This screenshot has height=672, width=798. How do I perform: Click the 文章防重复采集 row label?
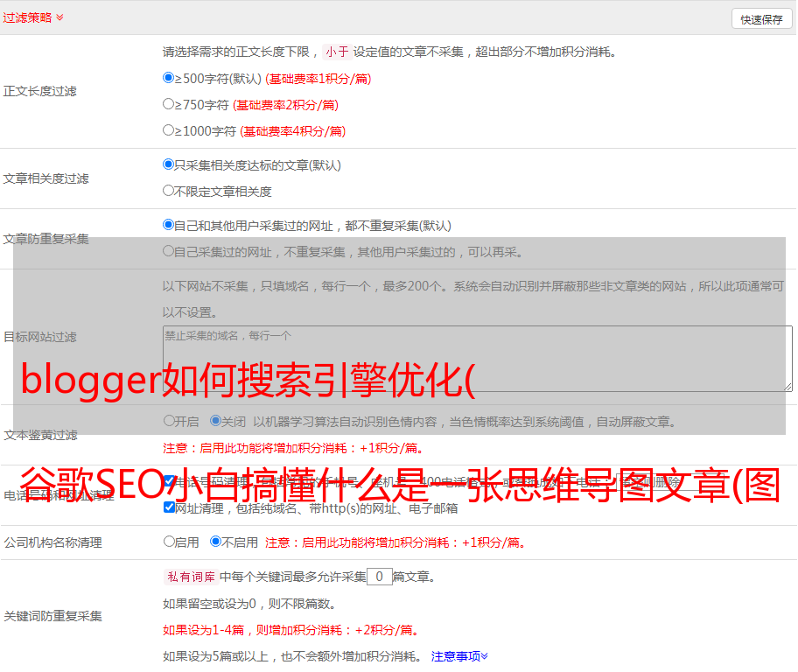tap(45, 239)
